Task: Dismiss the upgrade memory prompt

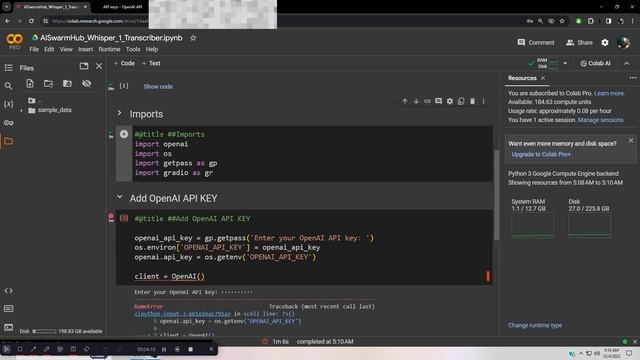Action: (631, 140)
